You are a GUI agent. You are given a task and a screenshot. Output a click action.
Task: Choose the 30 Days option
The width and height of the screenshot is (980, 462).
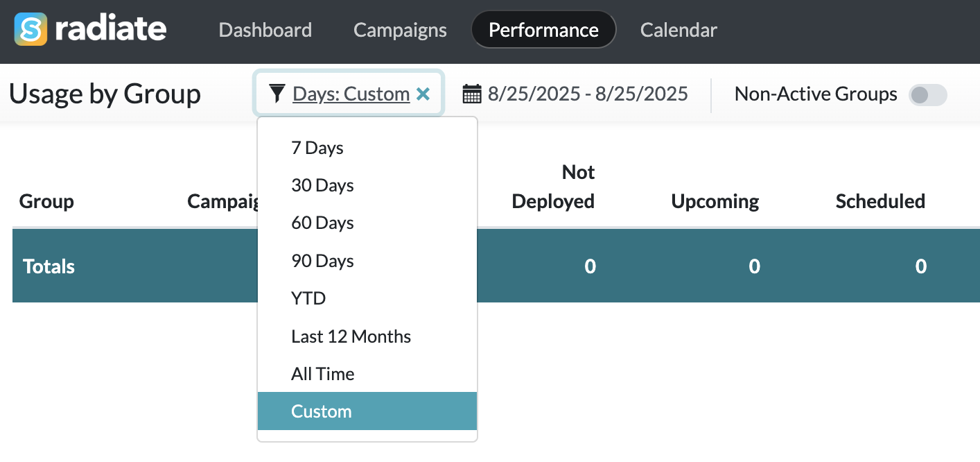(x=322, y=185)
